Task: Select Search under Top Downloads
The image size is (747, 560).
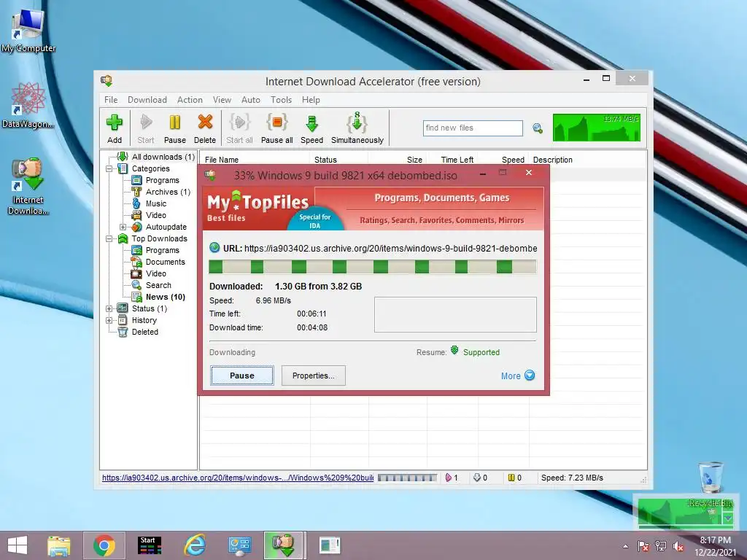Action: (x=158, y=285)
